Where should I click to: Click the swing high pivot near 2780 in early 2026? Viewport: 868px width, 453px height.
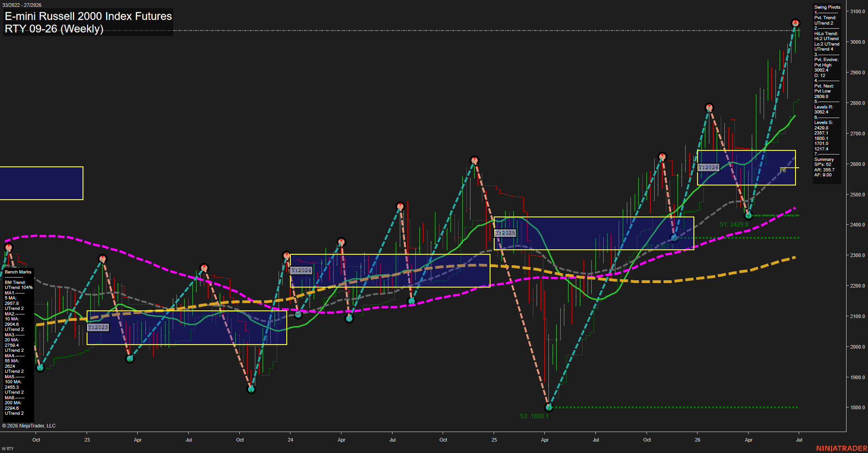click(x=709, y=108)
